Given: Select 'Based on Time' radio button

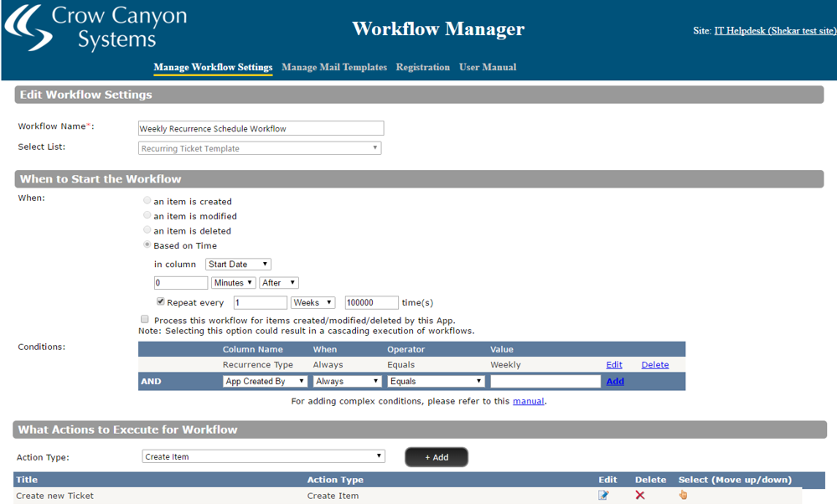Looking at the screenshot, I should 147,244.
